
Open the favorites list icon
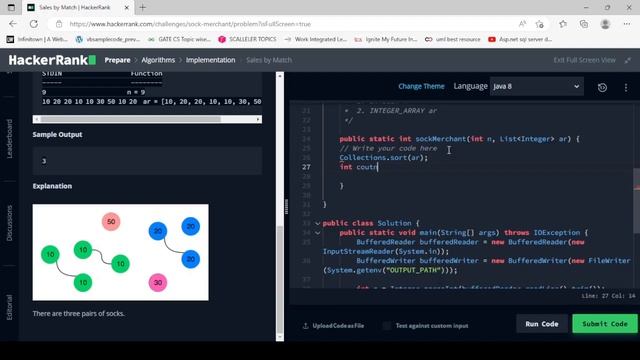563,24
